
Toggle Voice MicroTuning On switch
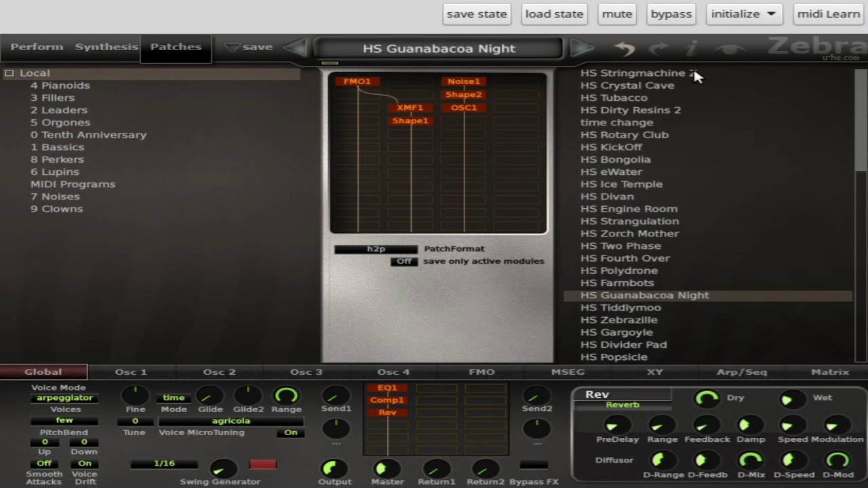point(290,432)
